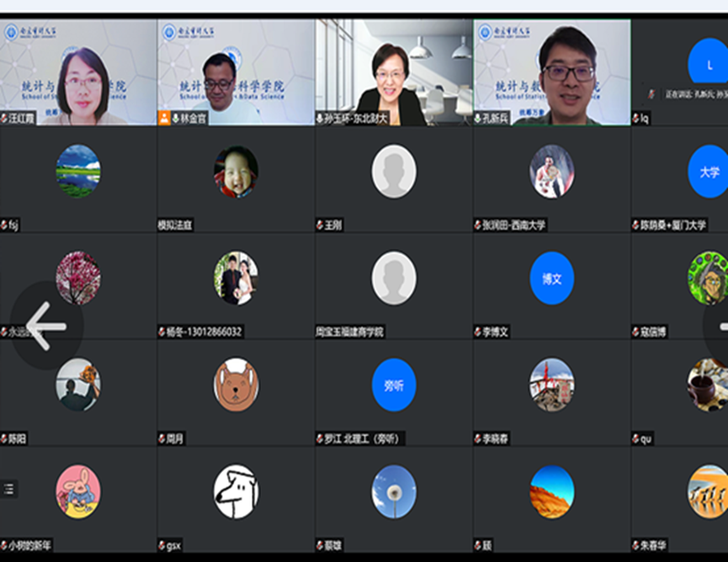Select 孔新兵 video tile
This screenshot has height=562, width=728.
tap(551, 72)
